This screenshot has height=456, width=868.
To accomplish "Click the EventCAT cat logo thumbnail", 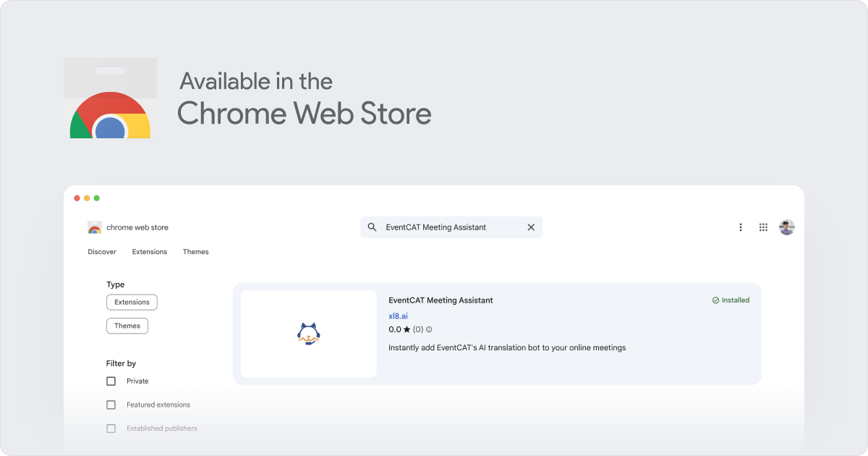I will 309,334.
